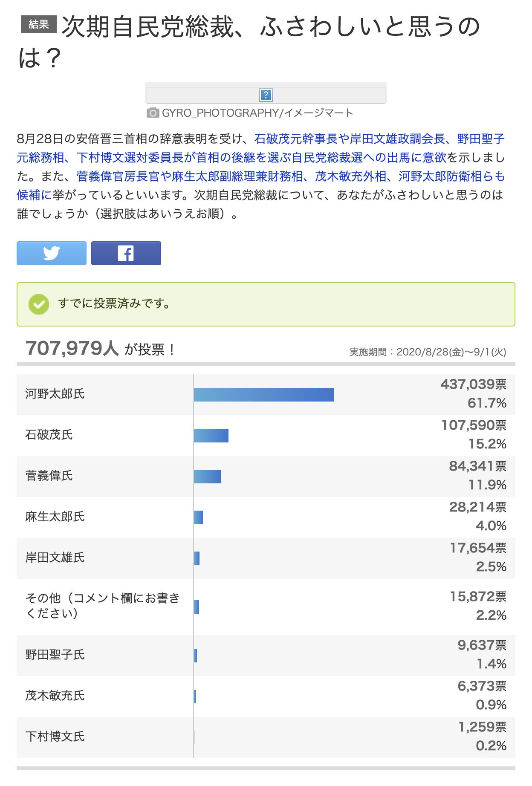Click the green checkmark voted icon
Viewport: 532px width, 786px height.
(x=39, y=304)
